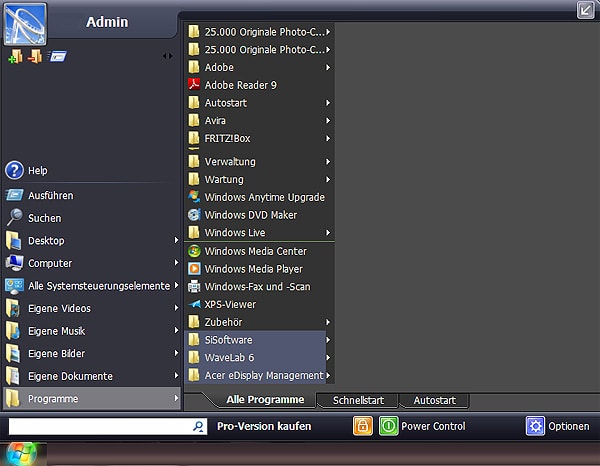Click the small left-right arrows toggle

click(x=167, y=56)
